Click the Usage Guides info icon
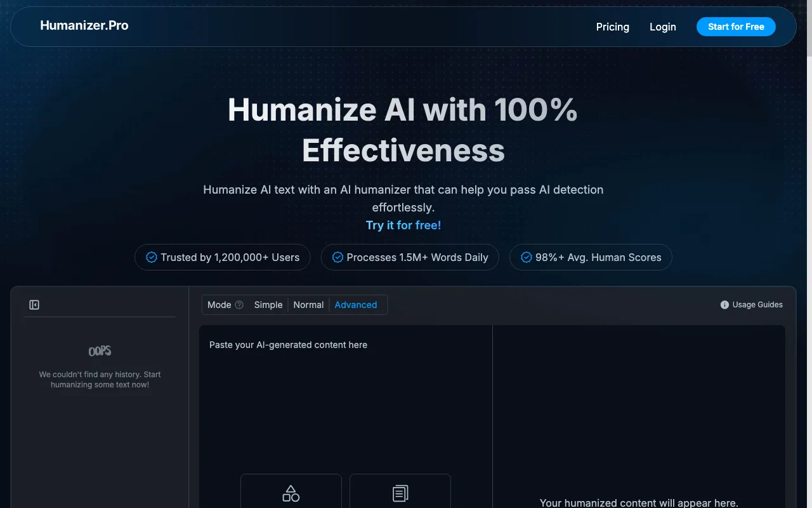 click(724, 305)
